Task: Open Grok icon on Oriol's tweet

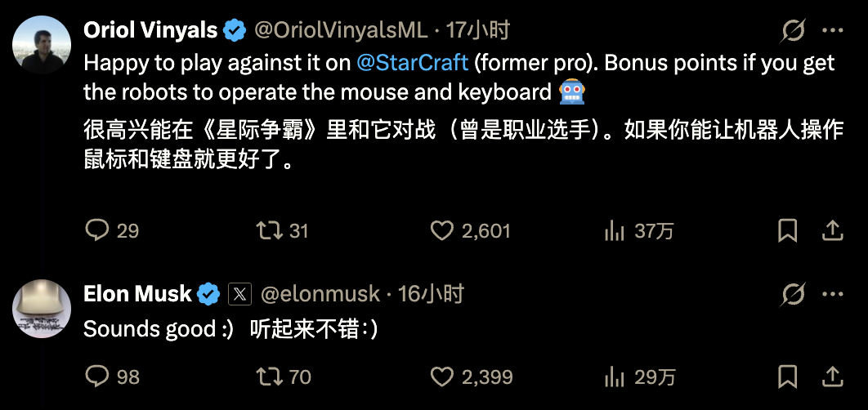Action: pos(792,31)
